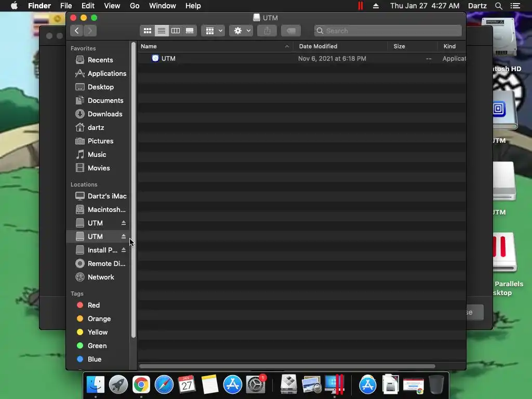Image resolution: width=532 pixels, height=399 pixels.
Task: Sort by the Size column header
Action: click(412, 46)
